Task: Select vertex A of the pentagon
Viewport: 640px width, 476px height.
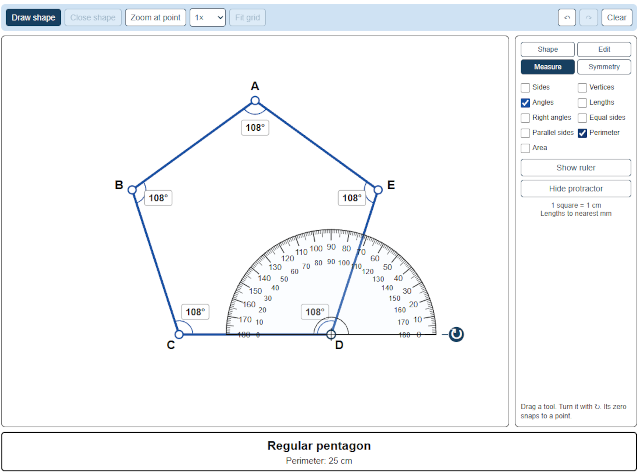Action: click(255, 100)
